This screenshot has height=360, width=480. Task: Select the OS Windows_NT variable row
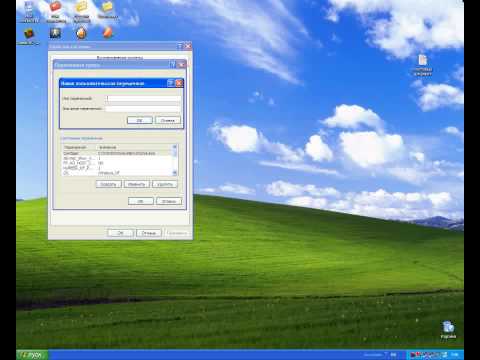tap(117, 173)
